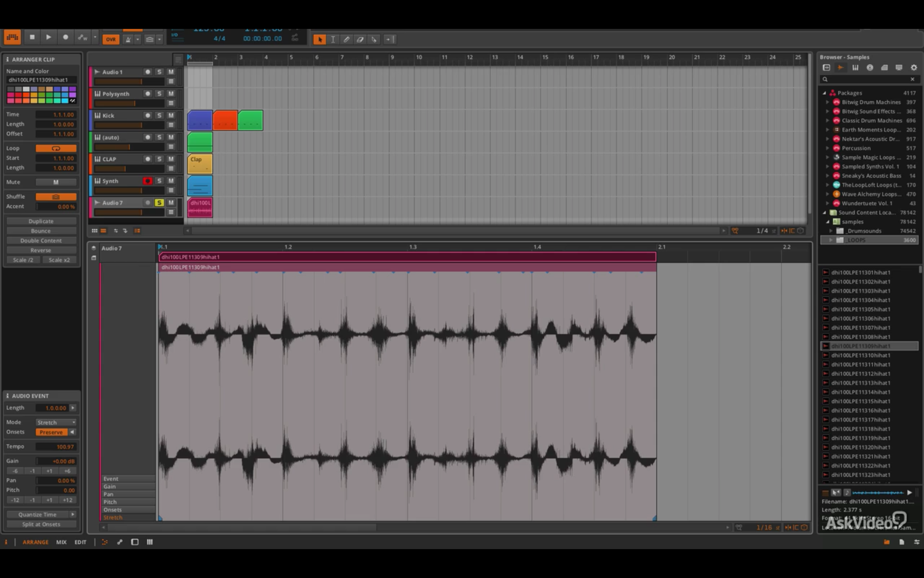The width and height of the screenshot is (924, 578).
Task: Toggle the clip Loop button
Action: 56,148
